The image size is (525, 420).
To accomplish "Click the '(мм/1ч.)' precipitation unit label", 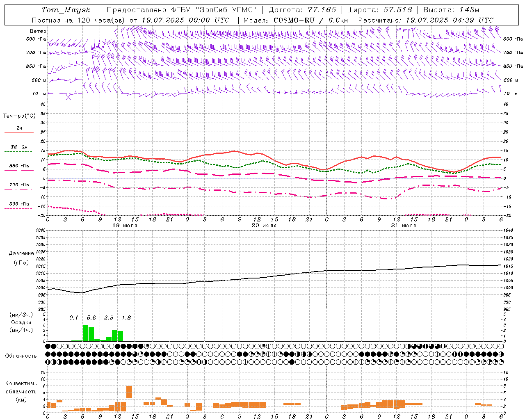I will (x=21, y=330).
